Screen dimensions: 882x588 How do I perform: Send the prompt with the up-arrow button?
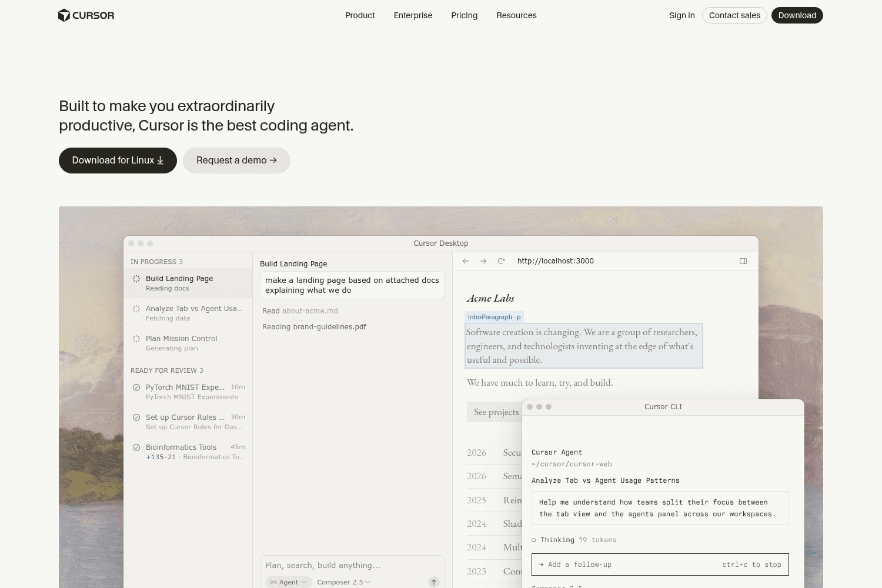click(x=434, y=582)
